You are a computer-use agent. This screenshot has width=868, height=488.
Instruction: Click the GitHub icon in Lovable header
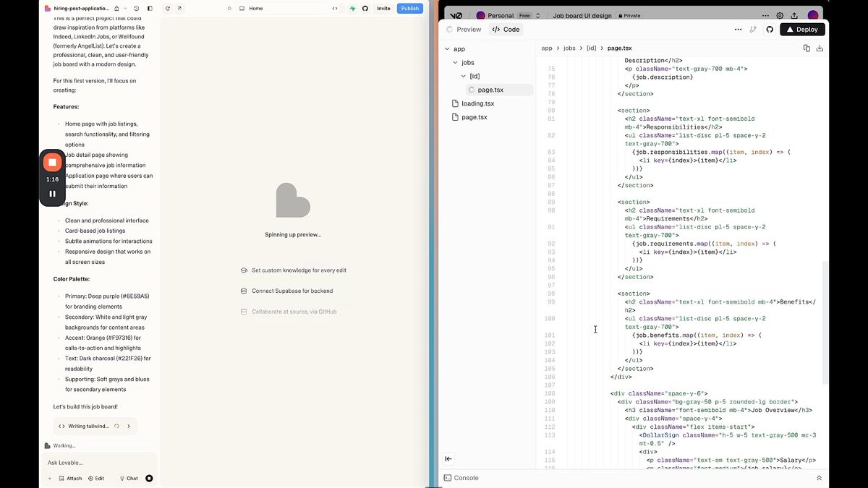click(365, 9)
